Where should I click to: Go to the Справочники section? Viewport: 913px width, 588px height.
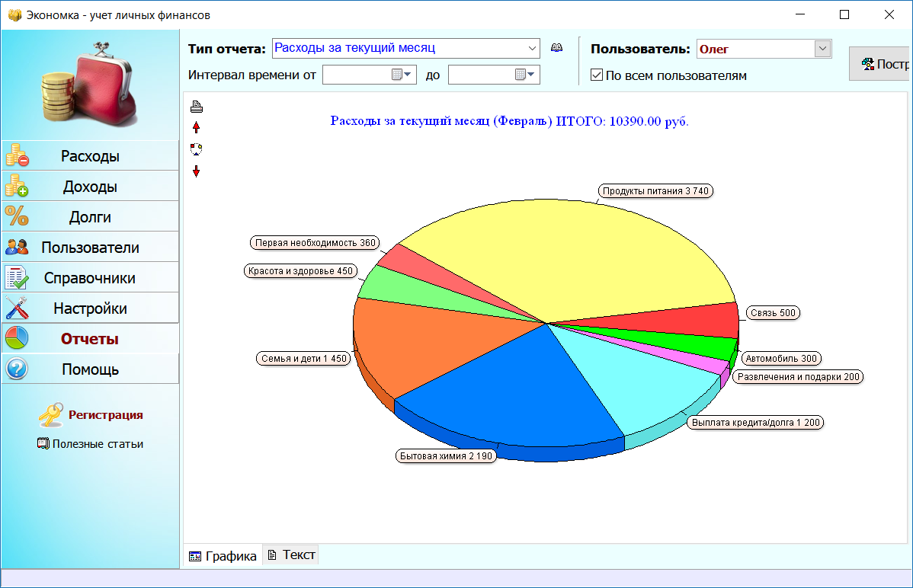pos(90,278)
